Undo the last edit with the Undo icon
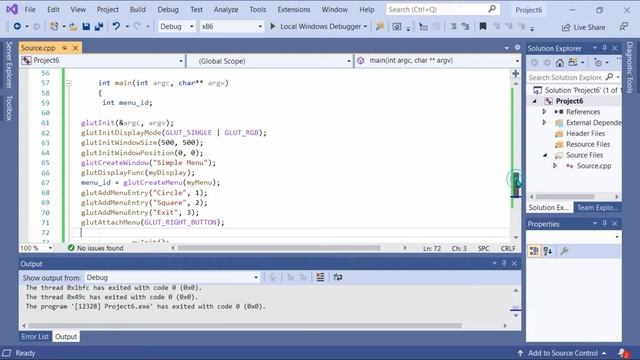The image size is (640, 360). 116,27
